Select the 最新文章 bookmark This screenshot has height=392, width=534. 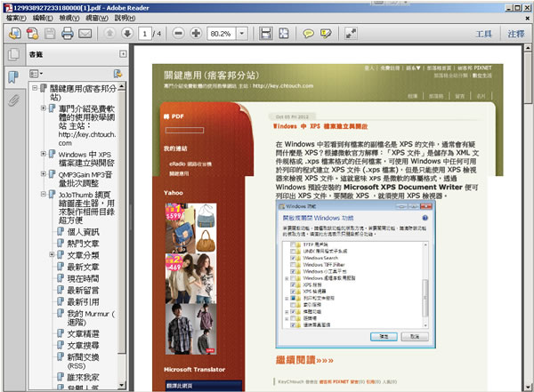click(x=83, y=267)
